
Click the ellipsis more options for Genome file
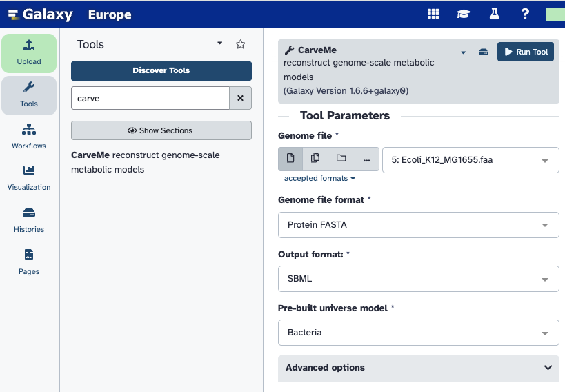coord(367,159)
